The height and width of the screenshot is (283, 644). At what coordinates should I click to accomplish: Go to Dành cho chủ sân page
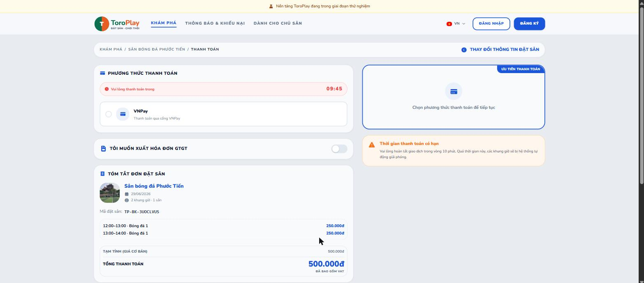click(278, 23)
